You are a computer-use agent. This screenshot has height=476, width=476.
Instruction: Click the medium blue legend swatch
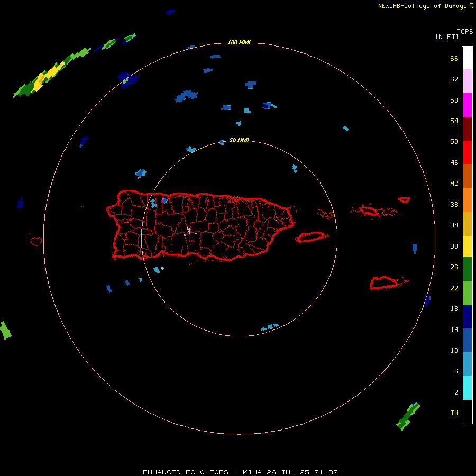[467, 340]
